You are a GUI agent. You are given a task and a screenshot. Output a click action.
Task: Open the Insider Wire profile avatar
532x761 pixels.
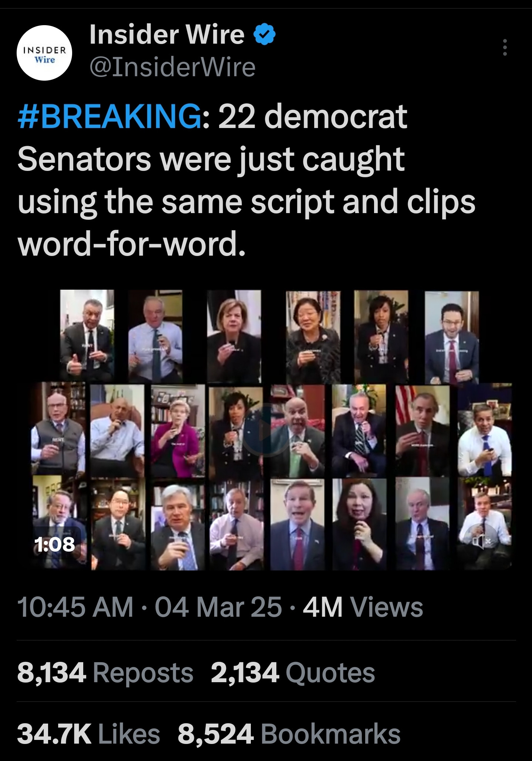(45, 53)
